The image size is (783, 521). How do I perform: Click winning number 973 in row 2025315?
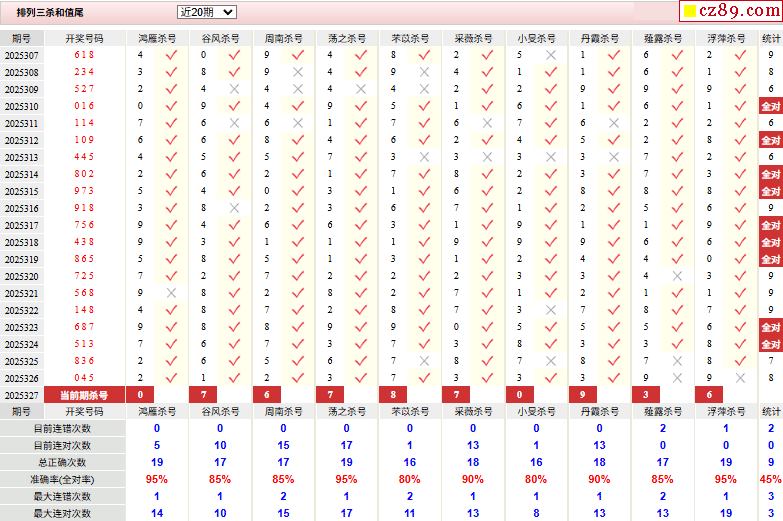84,191
